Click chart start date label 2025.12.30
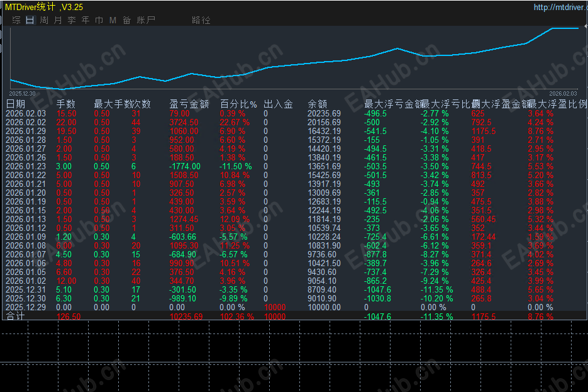Image resolution: width=588 pixels, height=392 pixels. tap(22, 93)
